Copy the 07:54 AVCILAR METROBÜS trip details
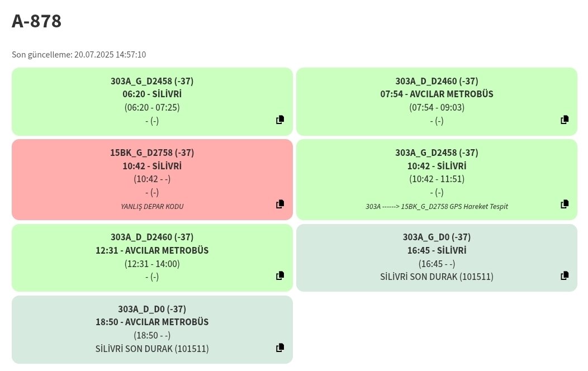Screen dimensions: 588x371 coord(565,120)
